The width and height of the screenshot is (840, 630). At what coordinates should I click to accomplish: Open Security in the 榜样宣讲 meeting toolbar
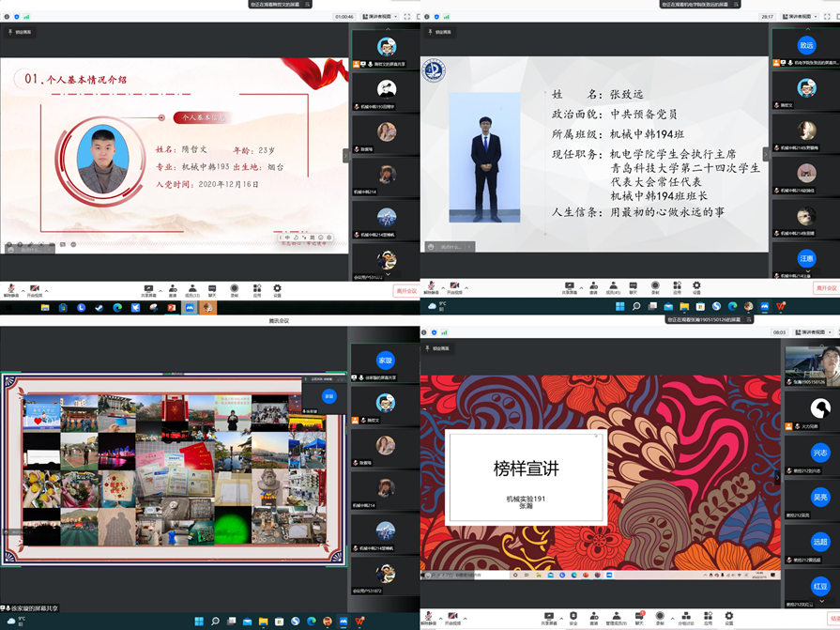(x=573, y=618)
